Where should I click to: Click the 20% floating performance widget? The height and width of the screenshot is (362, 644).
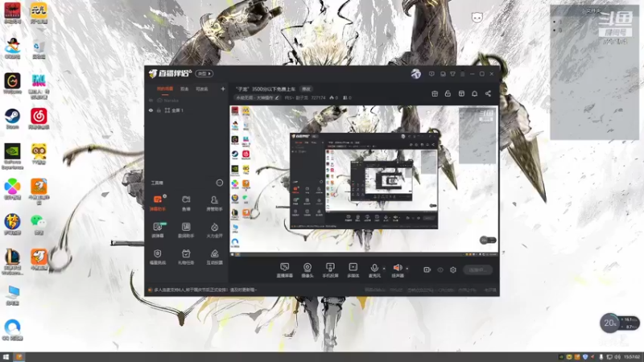tap(619, 323)
